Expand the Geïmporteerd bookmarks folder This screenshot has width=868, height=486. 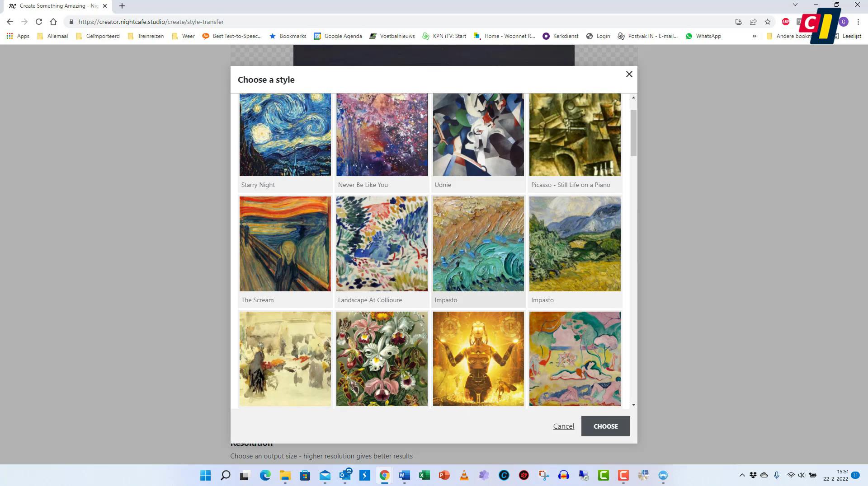(x=98, y=36)
